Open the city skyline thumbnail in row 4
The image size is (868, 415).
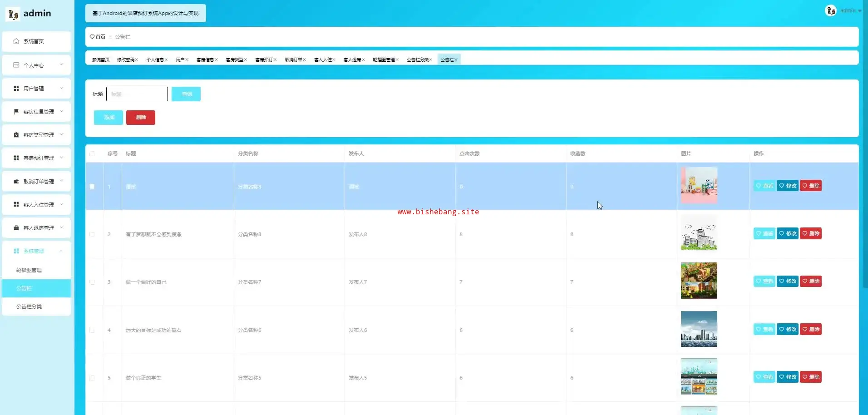[x=699, y=329]
